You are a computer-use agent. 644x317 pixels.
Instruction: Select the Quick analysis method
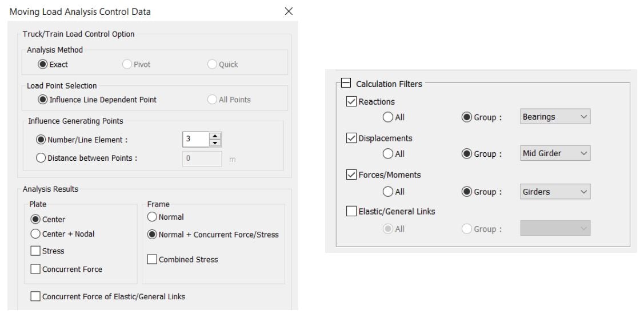[212, 65]
